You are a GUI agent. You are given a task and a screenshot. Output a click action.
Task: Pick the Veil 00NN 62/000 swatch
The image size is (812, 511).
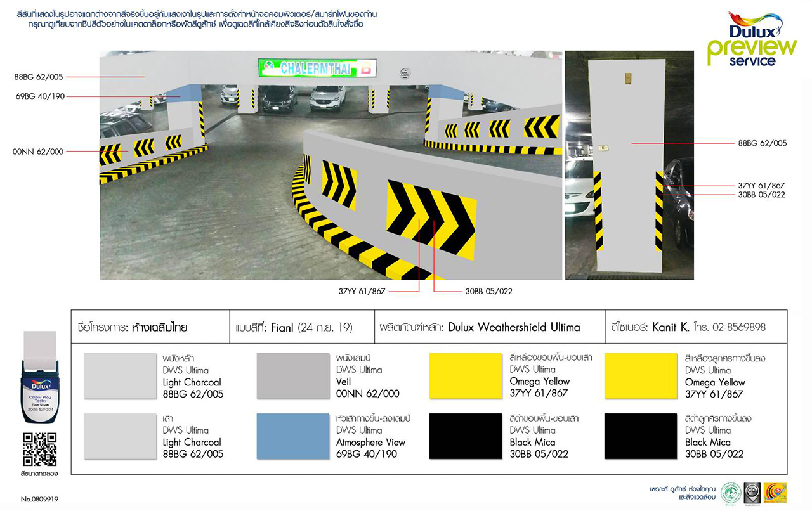point(293,377)
